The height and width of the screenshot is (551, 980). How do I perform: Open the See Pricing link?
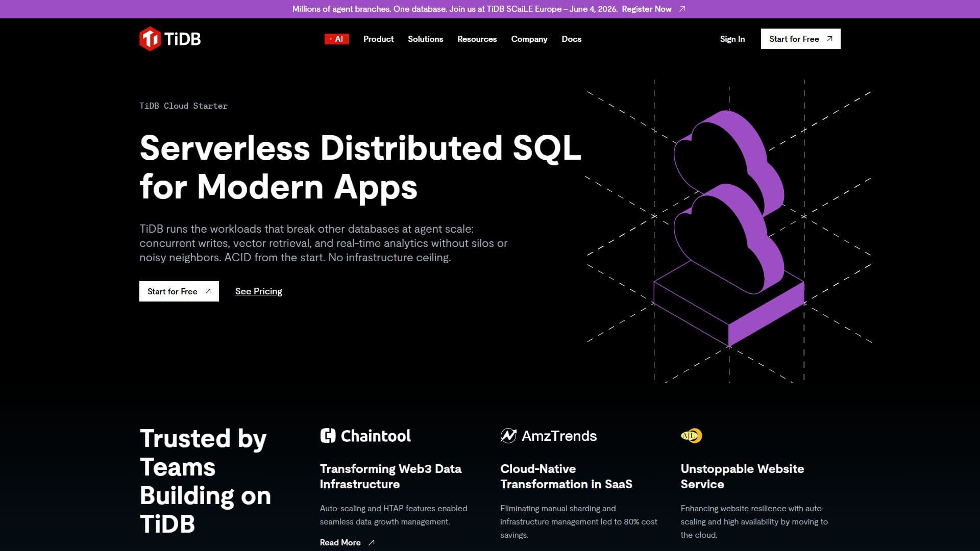pyautogui.click(x=258, y=291)
